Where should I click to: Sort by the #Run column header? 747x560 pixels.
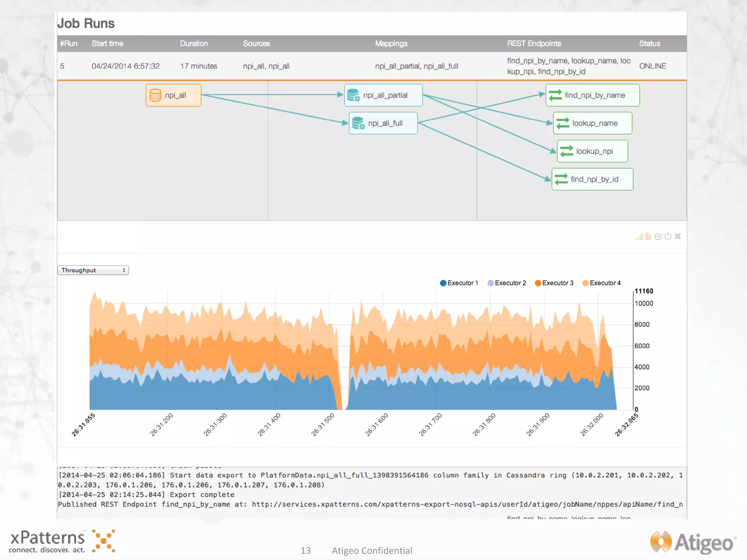(x=69, y=44)
